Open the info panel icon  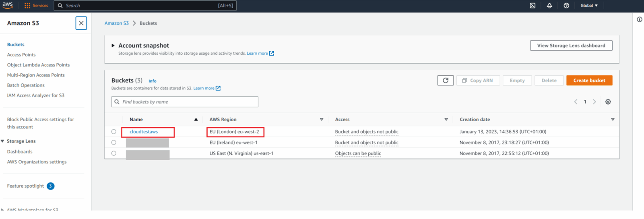point(639,19)
